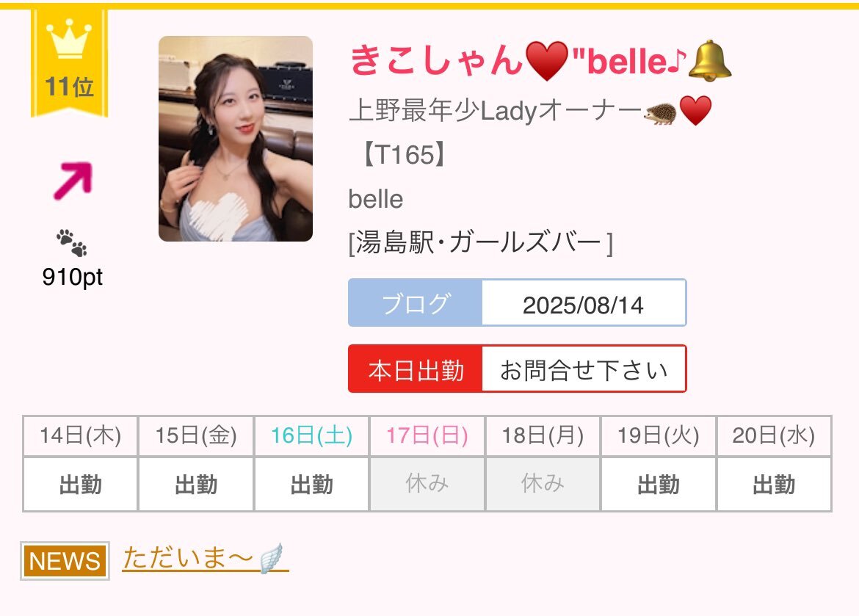Select the 16日(土) schedule column header

coord(312,436)
